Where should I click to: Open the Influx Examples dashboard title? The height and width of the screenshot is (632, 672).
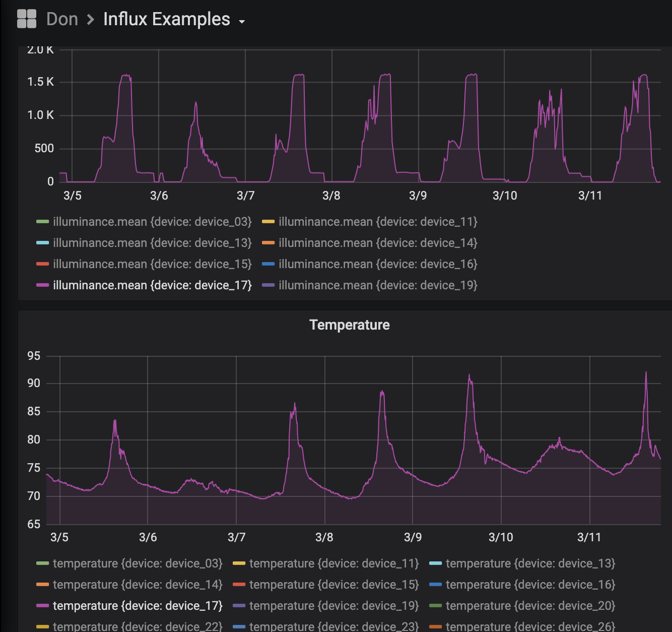(x=167, y=19)
